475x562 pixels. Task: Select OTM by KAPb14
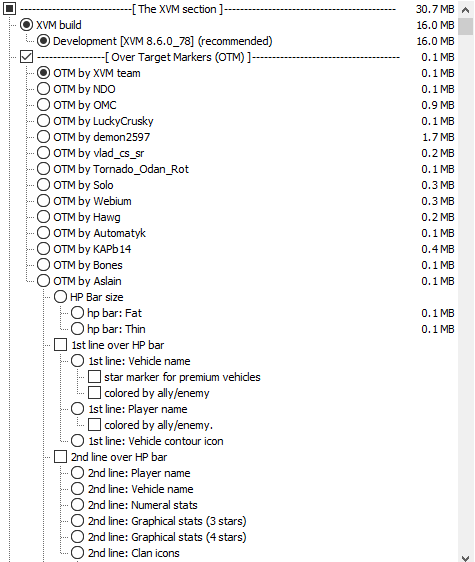point(43,249)
